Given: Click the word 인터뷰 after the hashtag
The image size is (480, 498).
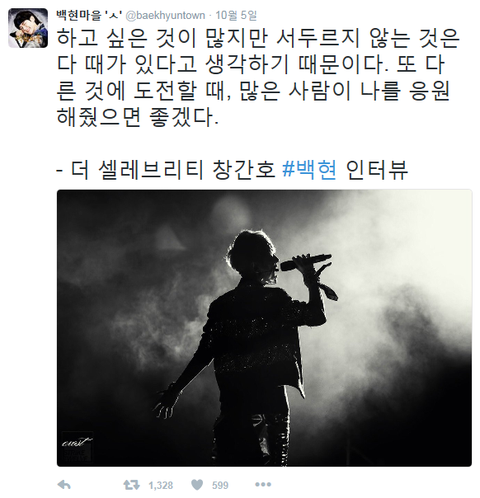Looking at the screenshot, I should pyautogui.click(x=377, y=170).
